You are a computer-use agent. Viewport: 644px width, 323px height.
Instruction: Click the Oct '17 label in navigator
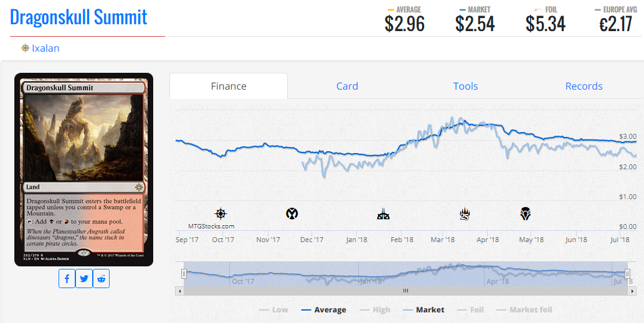pyautogui.click(x=243, y=281)
